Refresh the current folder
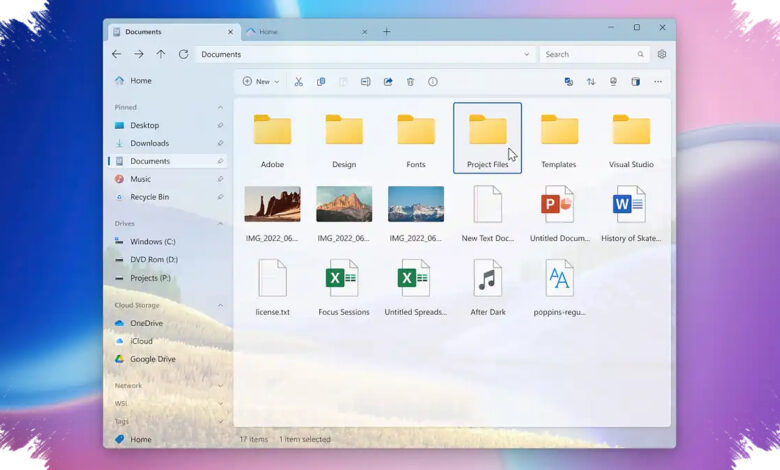This screenshot has width=780, height=470. point(184,54)
